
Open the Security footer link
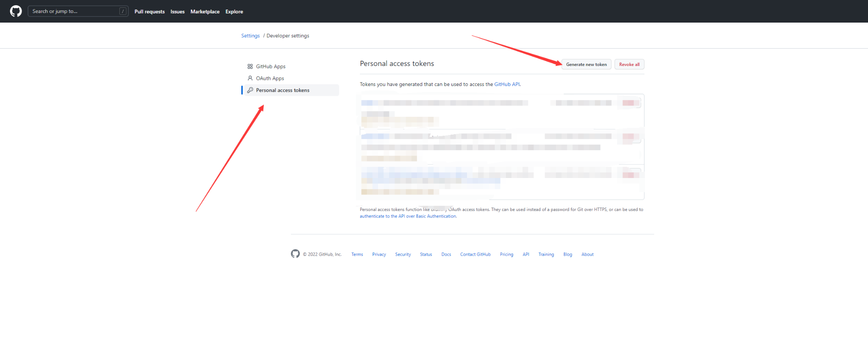[403, 254]
